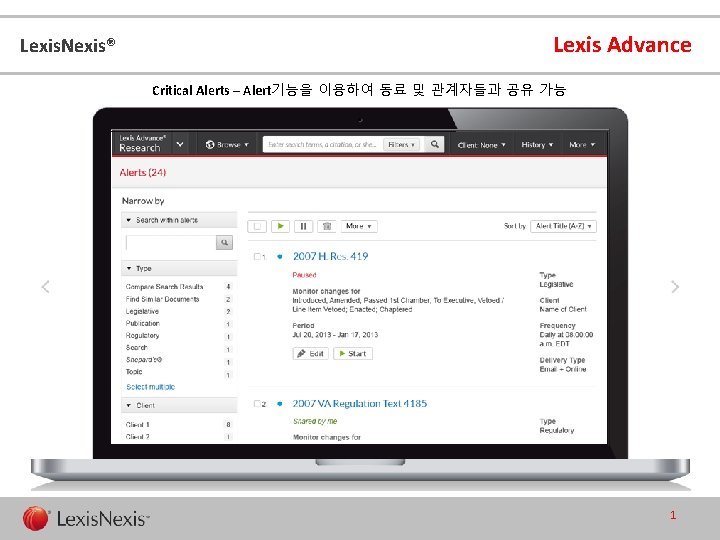Filter by Shepard's type

pyautogui.click(x=144, y=360)
